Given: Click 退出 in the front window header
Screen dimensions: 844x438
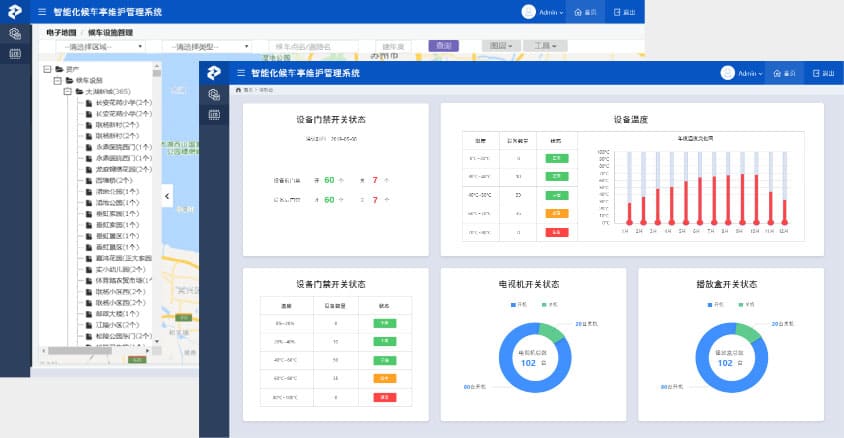Looking at the screenshot, I should [824, 73].
